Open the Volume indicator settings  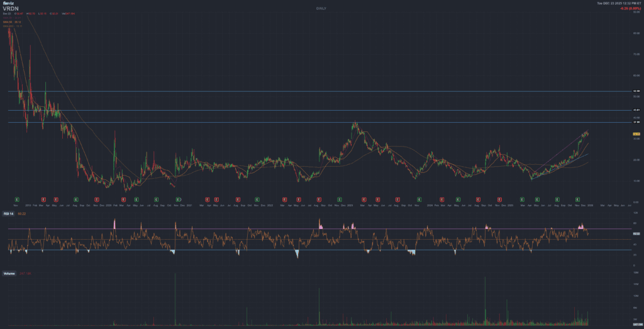(x=9, y=274)
